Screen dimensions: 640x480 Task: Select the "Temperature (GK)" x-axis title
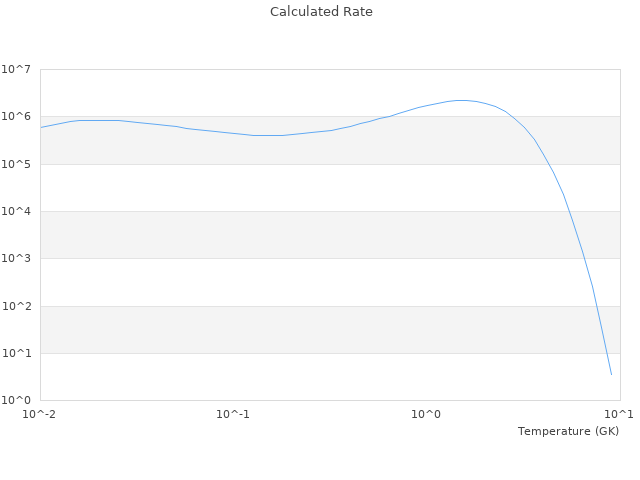[568, 431]
